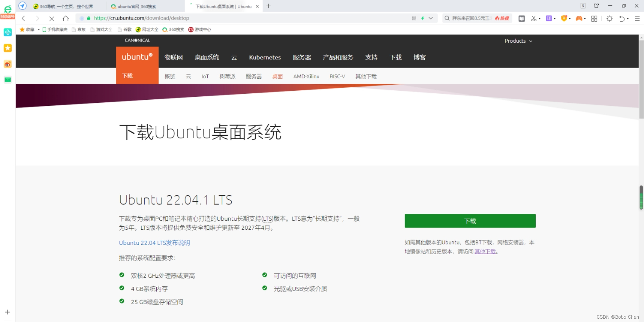
Task: Open the Weibo sidebar icon
Action: pos(8,64)
